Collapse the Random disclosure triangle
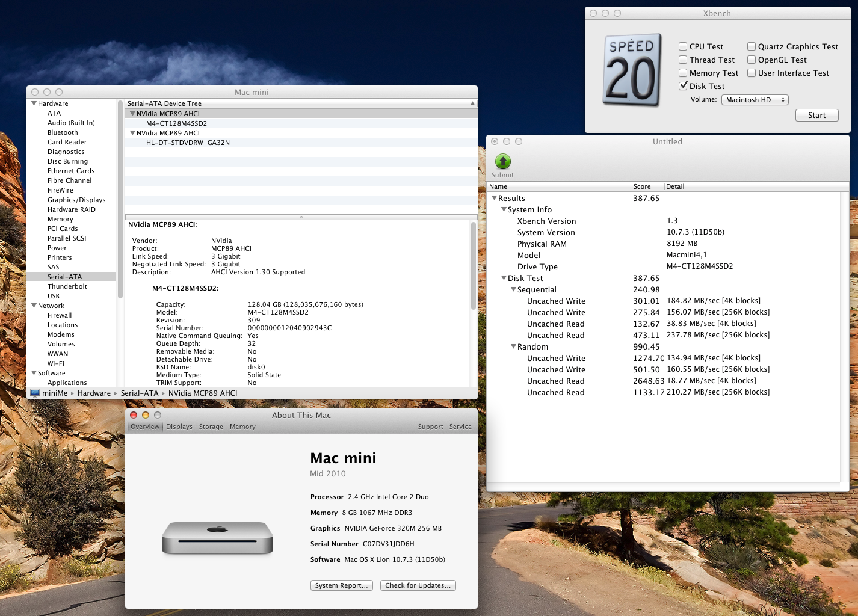The image size is (858, 616). point(513,346)
